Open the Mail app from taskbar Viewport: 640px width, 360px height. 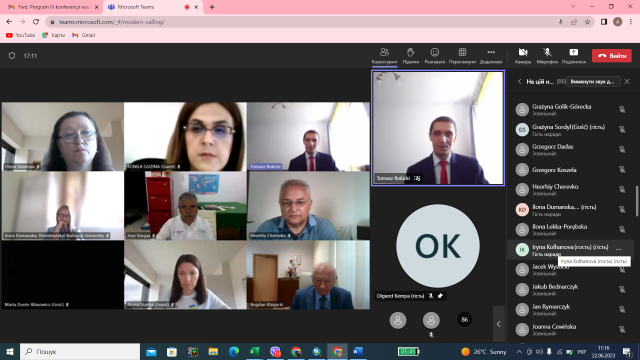151,351
